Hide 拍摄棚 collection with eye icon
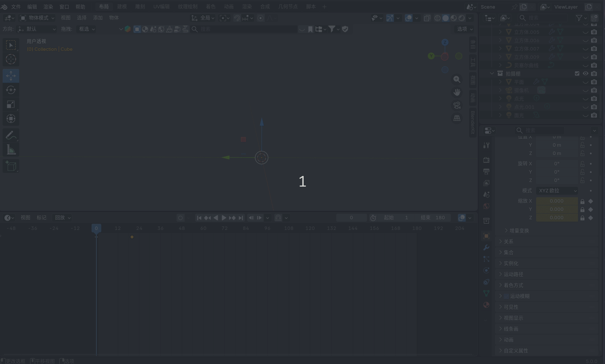This screenshot has height=364, width=605. tap(585, 73)
